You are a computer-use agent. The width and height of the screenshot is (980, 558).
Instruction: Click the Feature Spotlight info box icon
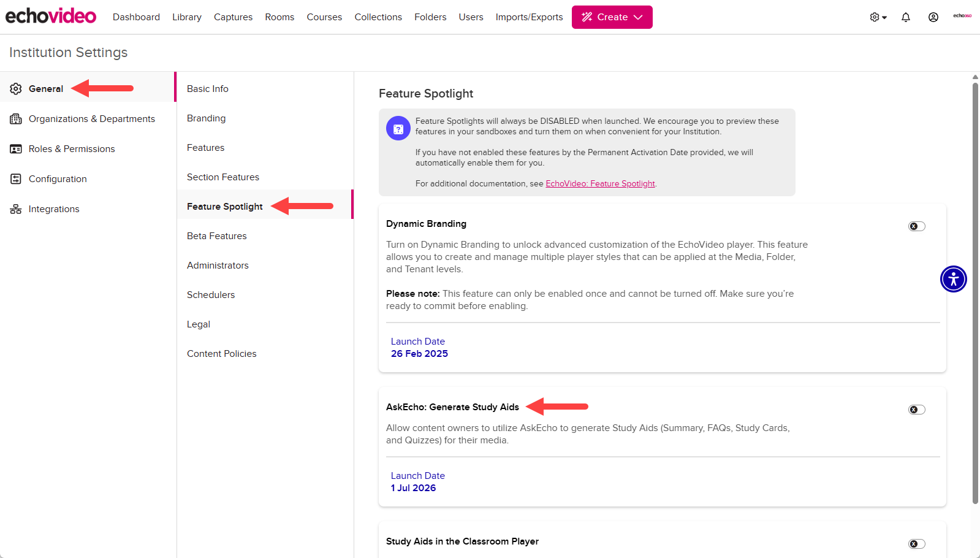(x=398, y=128)
